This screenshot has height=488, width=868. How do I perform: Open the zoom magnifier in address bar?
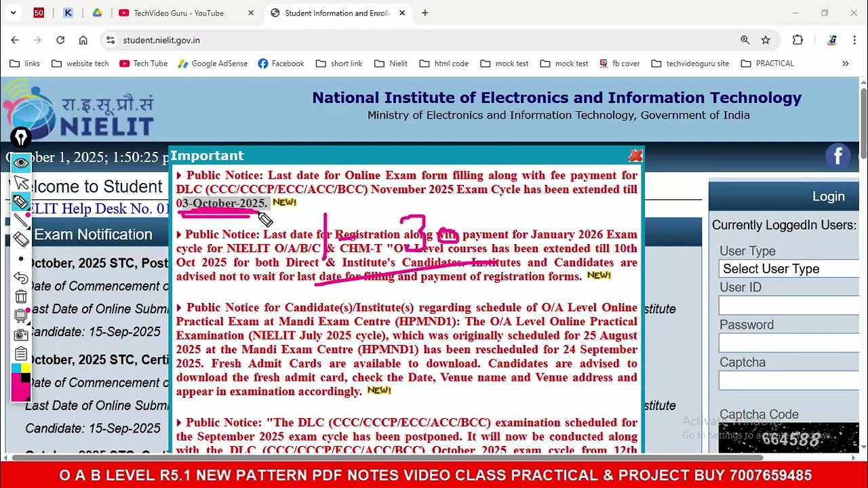pos(745,40)
